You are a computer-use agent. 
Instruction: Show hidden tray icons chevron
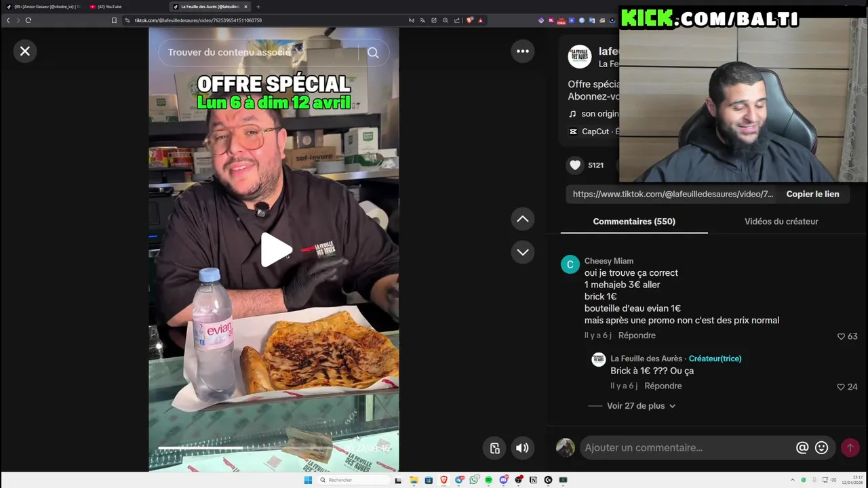(793, 480)
